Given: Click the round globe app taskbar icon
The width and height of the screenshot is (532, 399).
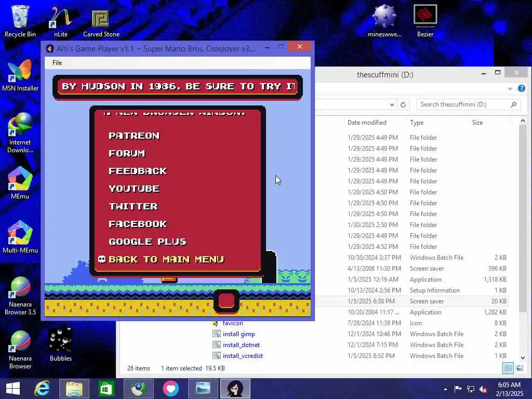Looking at the screenshot, I should coord(138,389).
